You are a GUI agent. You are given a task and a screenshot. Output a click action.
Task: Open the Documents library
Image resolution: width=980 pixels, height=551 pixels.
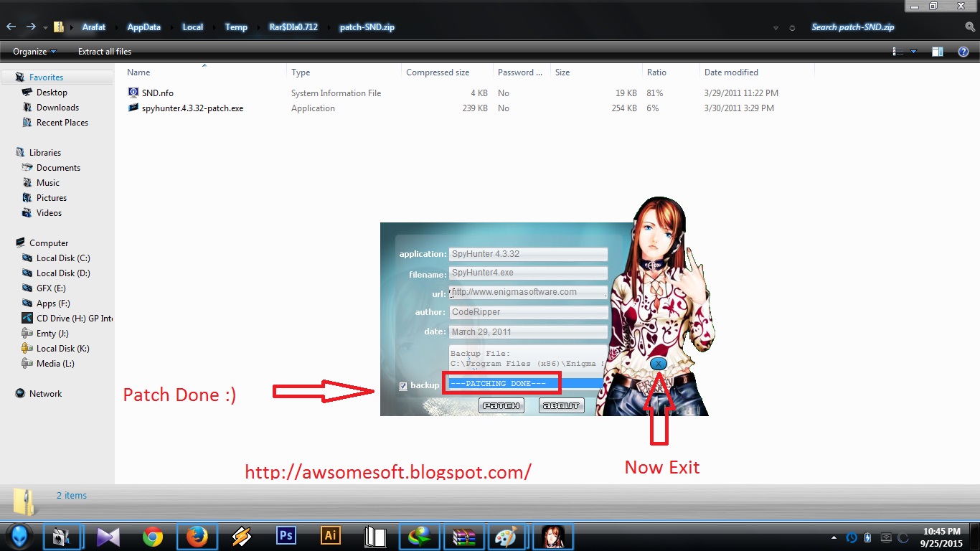click(x=58, y=168)
